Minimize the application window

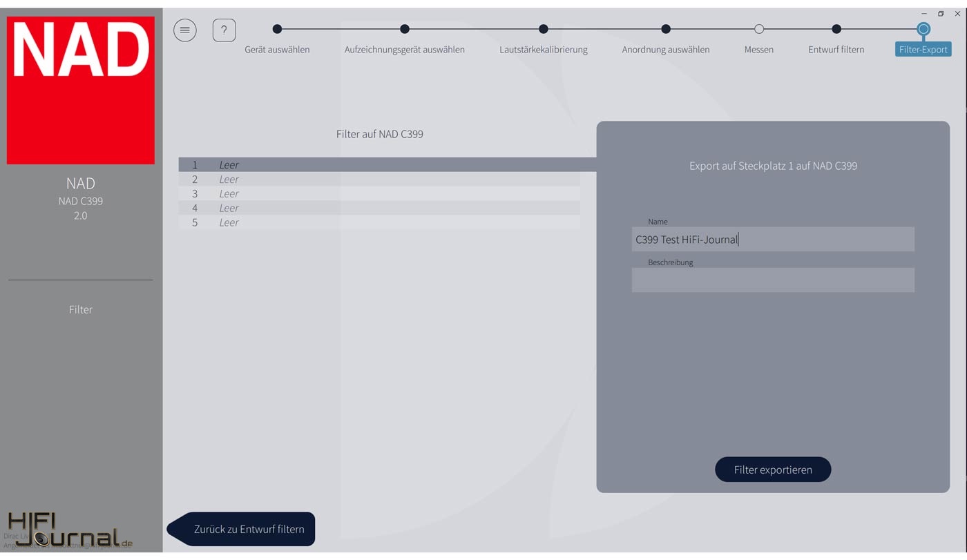tap(924, 14)
